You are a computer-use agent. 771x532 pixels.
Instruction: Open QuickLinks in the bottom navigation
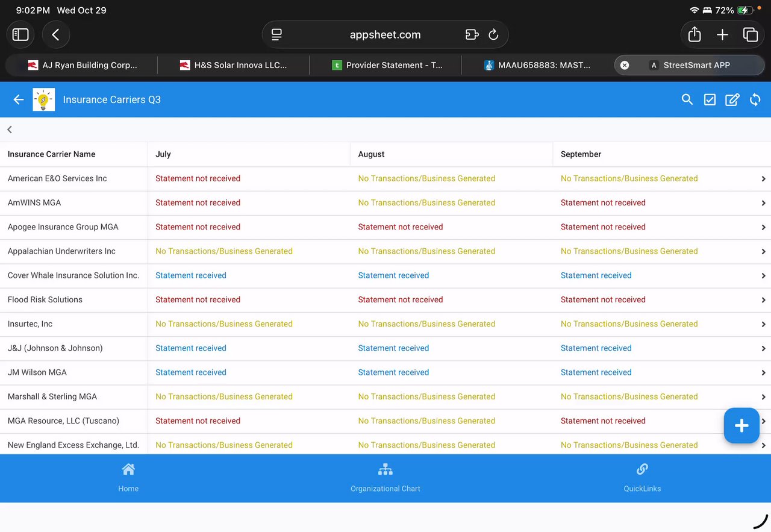(x=642, y=478)
